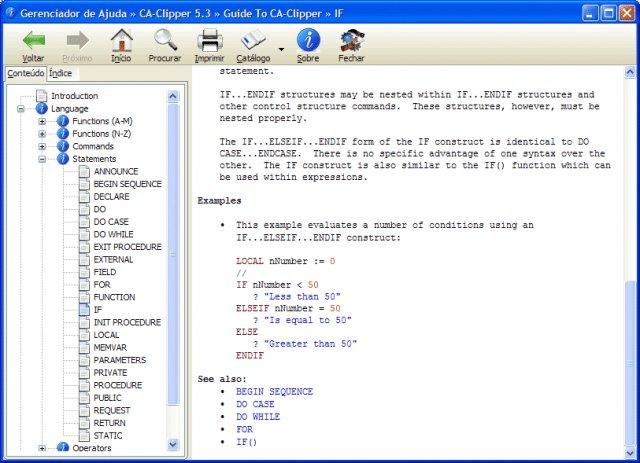The image size is (640, 463).
Task: Open the LOCAL topic
Action: pyautogui.click(x=106, y=335)
